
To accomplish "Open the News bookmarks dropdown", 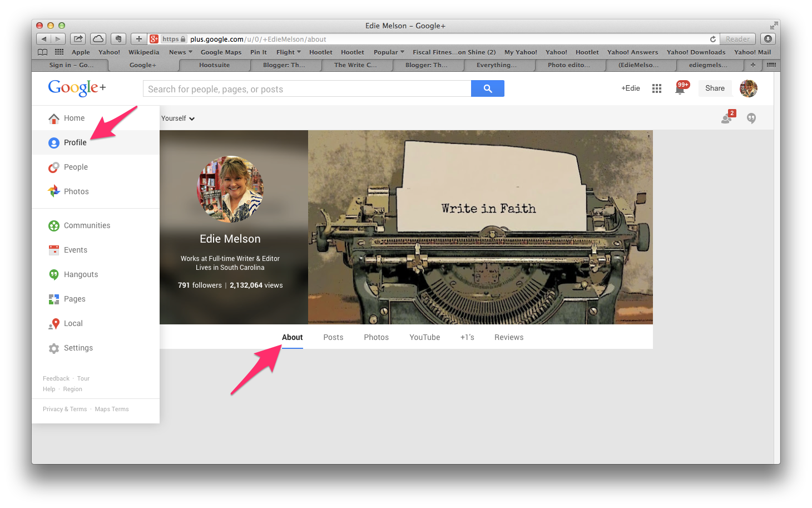I will tap(181, 52).
